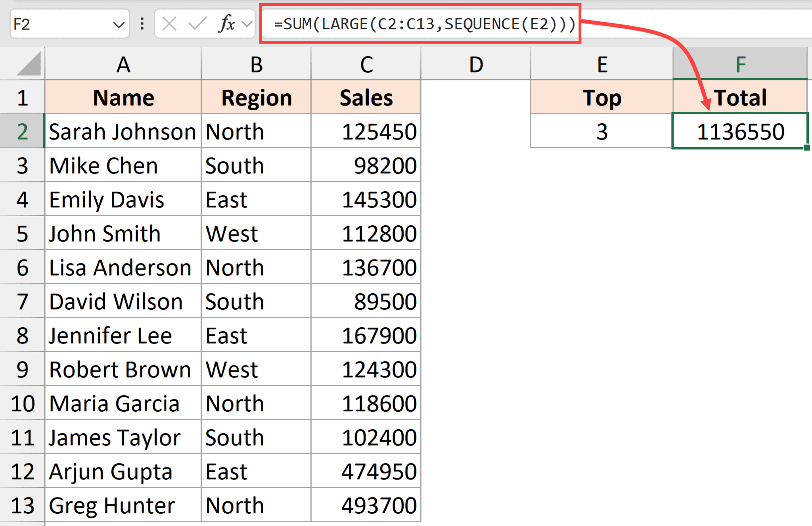Select column E header

coord(602,64)
